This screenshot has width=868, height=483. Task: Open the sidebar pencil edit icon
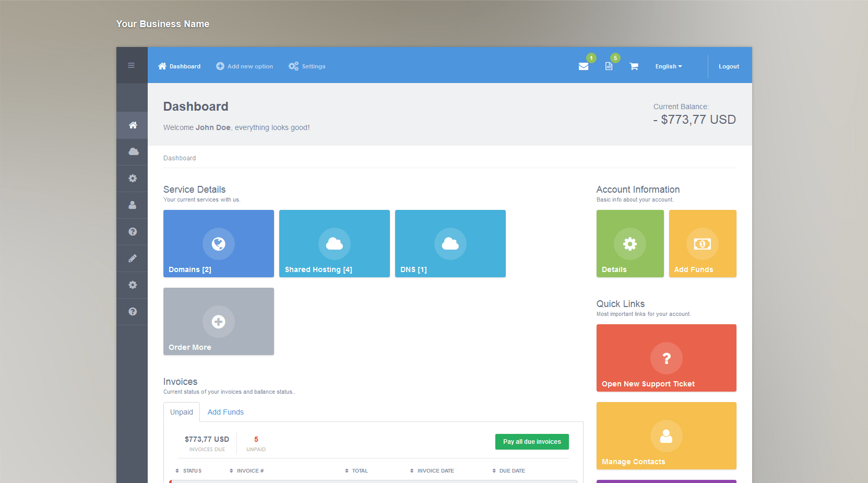133,258
